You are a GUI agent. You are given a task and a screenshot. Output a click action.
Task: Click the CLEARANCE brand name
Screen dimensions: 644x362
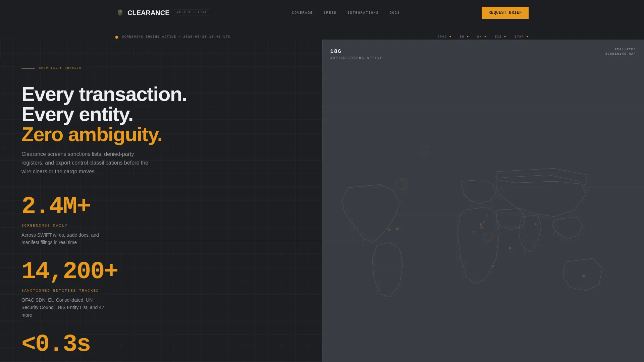click(x=148, y=13)
